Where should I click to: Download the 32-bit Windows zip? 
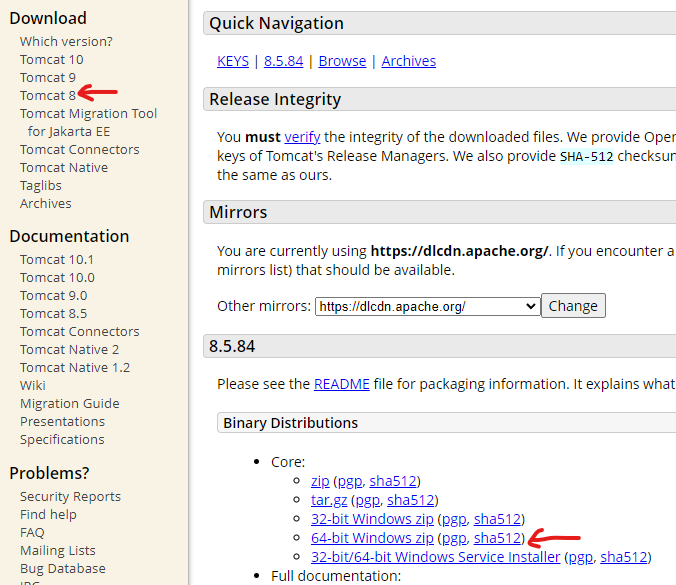pyautogui.click(x=372, y=519)
